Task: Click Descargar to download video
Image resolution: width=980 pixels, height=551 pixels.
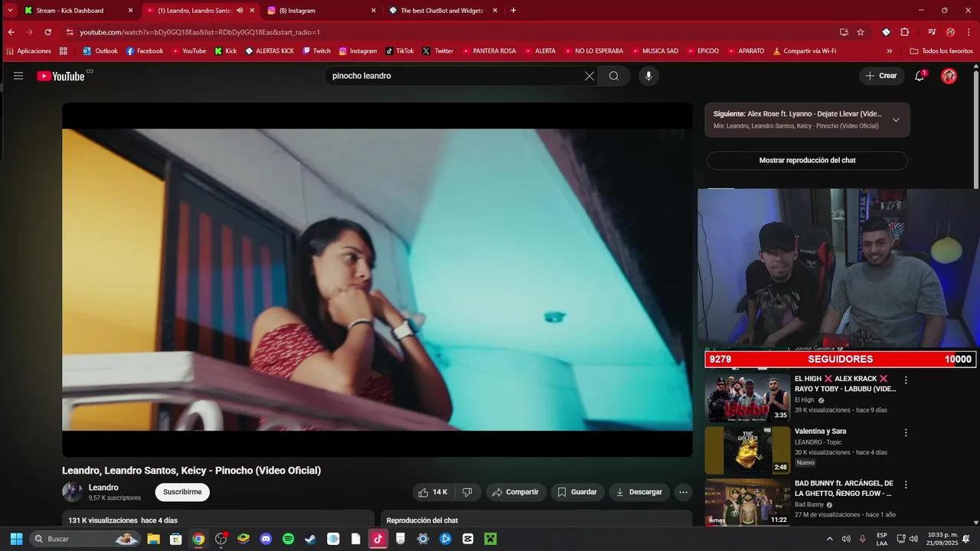Action: pyautogui.click(x=639, y=492)
